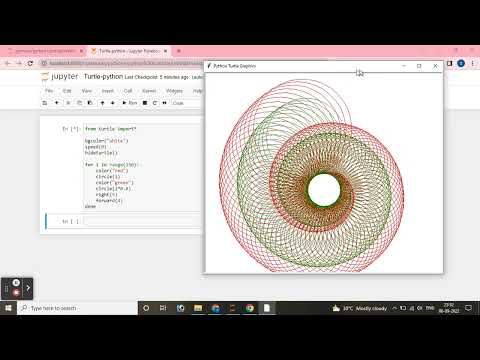
Task: Click the white center of the turtle spiral drawing
Action: coord(324,190)
